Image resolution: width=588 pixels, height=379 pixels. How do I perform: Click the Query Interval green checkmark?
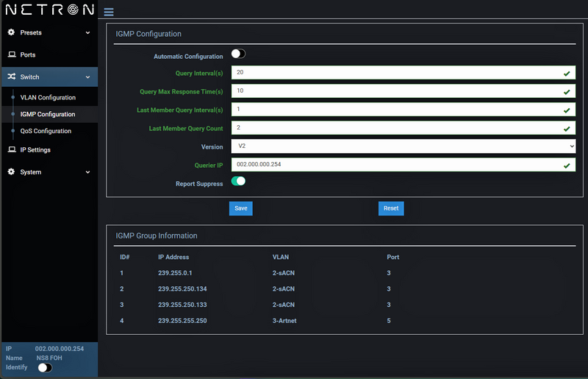pos(567,74)
